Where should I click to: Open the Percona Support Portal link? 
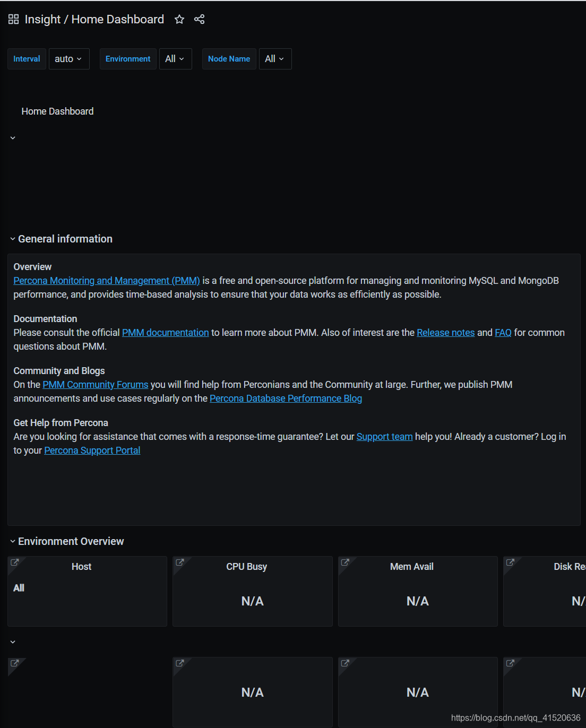click(x=92, y=450)
